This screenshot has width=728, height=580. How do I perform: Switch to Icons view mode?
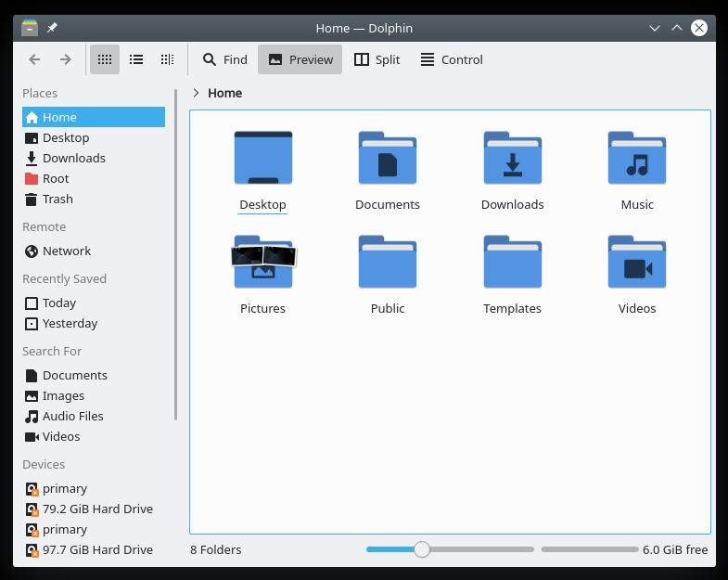click(x=105, y=59)
